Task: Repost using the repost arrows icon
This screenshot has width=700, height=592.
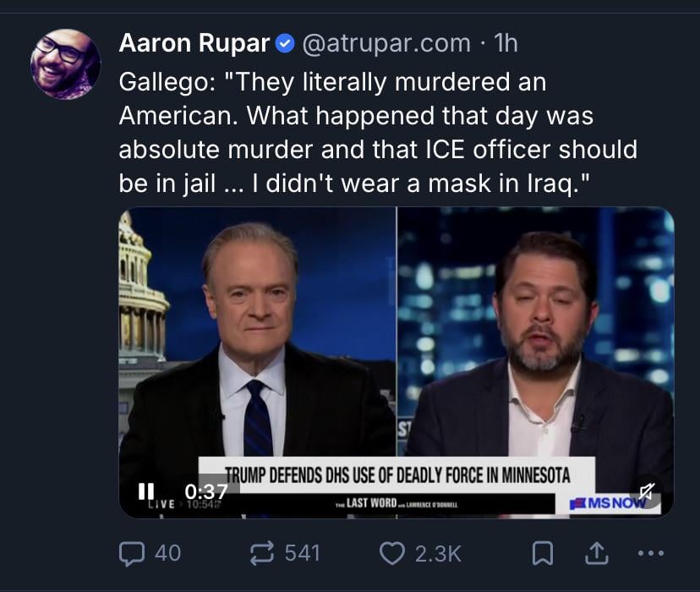Action: click(260, 553)
